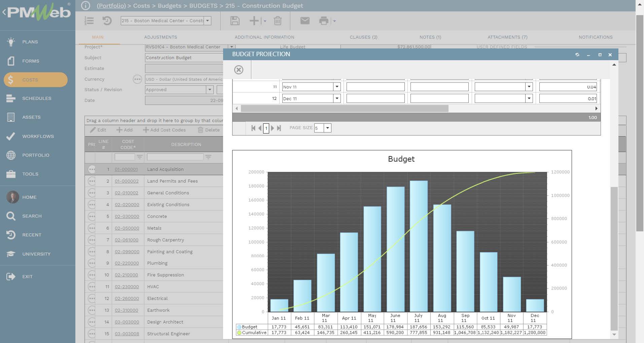Click the Dec 11 percentage input field
644x343 pixels.
pyautogui.click(x=568, y=99)
